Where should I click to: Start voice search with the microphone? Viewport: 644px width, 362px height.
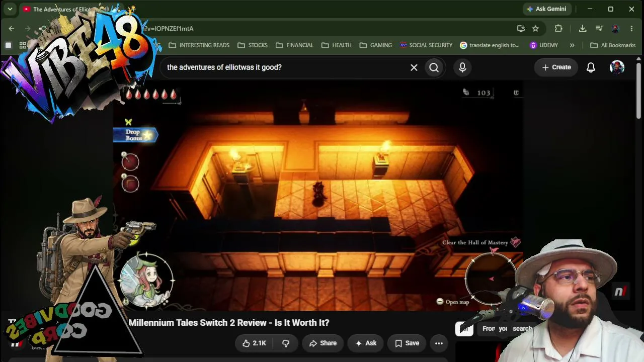click(x=462, y=67)
